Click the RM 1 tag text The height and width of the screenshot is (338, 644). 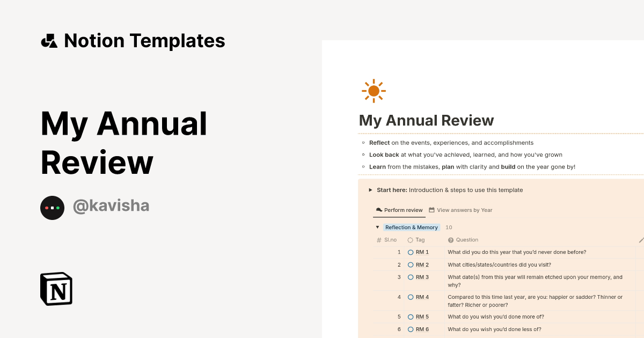click(x=422, y=252)
